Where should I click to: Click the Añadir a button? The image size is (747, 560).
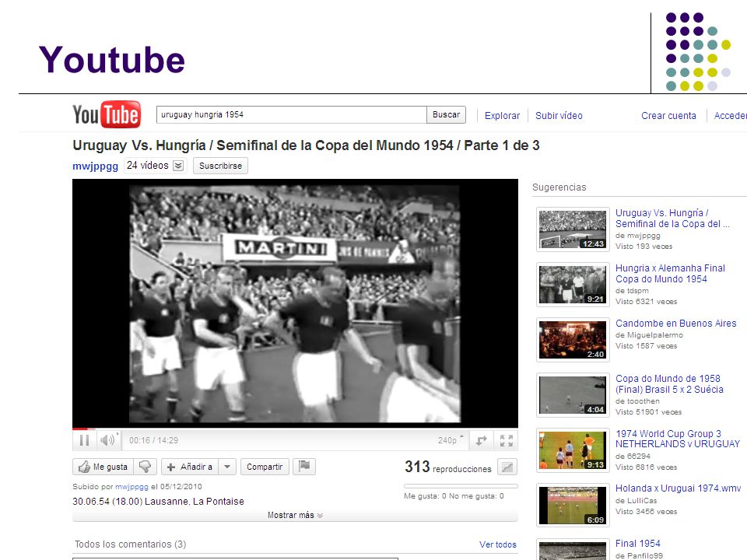190,467
